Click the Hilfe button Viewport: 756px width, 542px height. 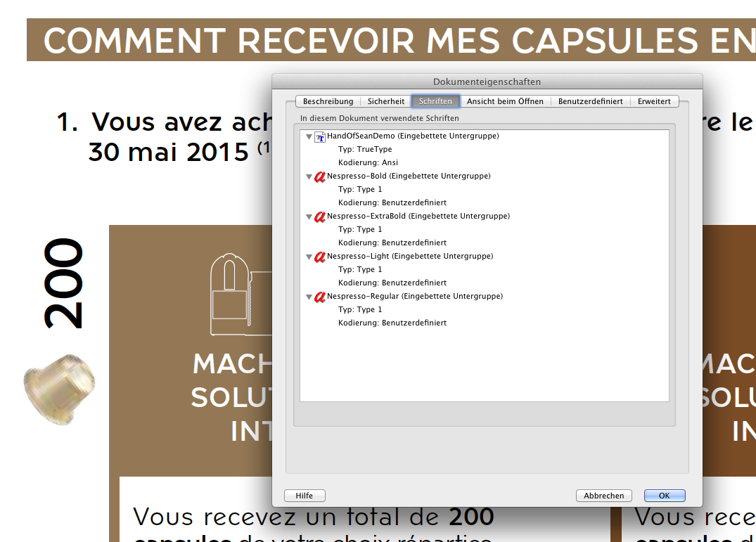click(305, 496)
